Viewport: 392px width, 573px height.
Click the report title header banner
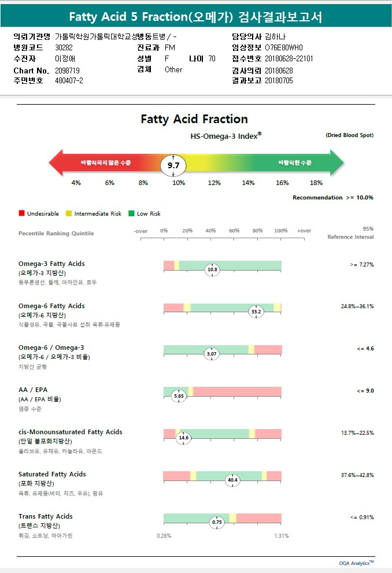195,17
